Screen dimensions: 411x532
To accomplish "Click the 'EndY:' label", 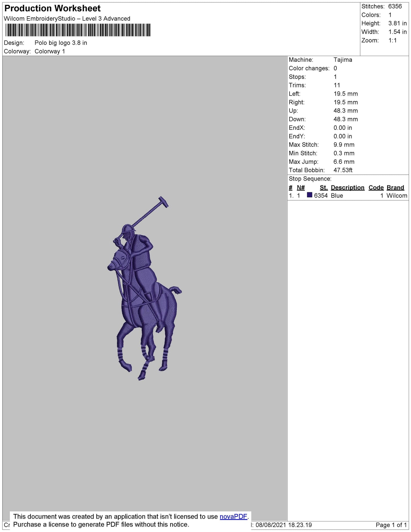I will point(297,136).
